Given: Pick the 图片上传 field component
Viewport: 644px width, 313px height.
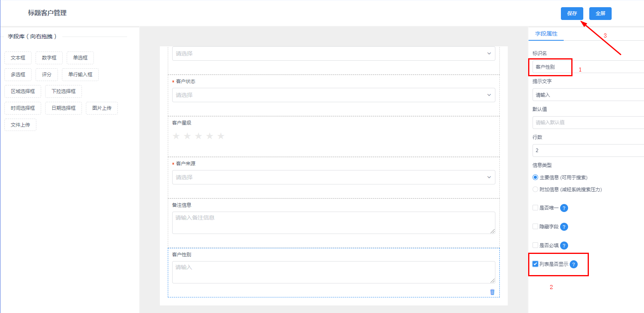Looking at the screenshot, I should click(x=102, y=108).
